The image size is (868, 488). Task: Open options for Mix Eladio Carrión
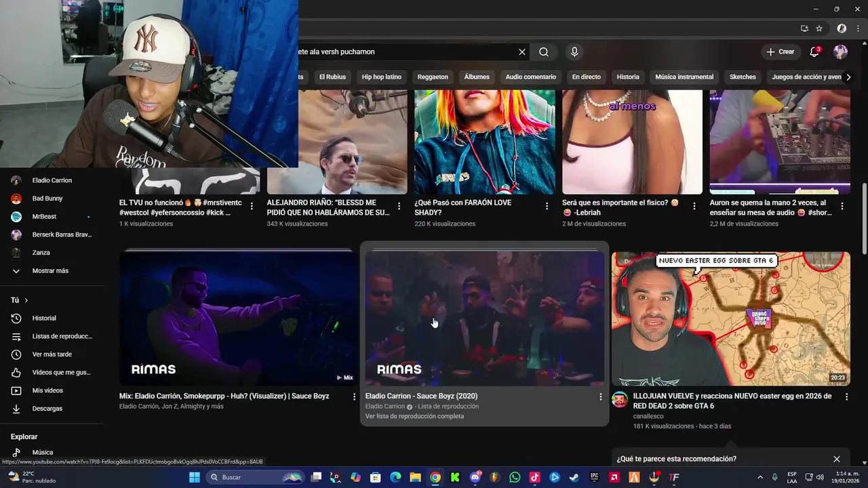tap(354, 396)
